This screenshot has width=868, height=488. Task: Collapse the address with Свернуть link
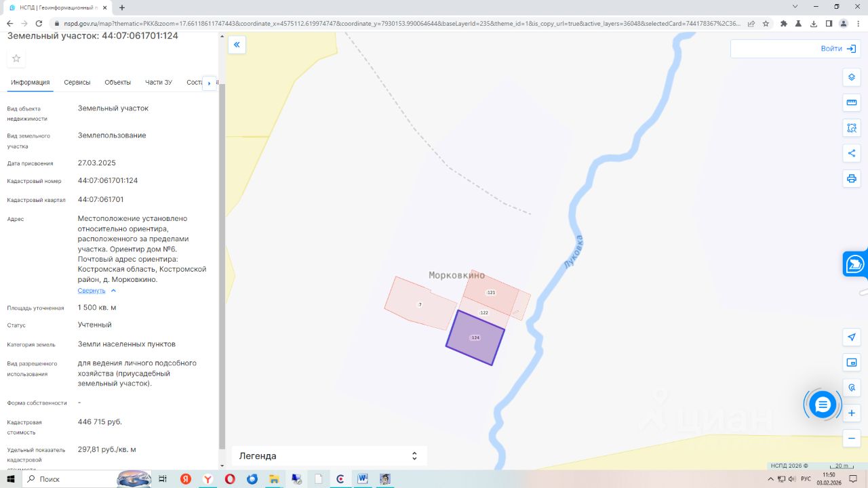[97, 291]
